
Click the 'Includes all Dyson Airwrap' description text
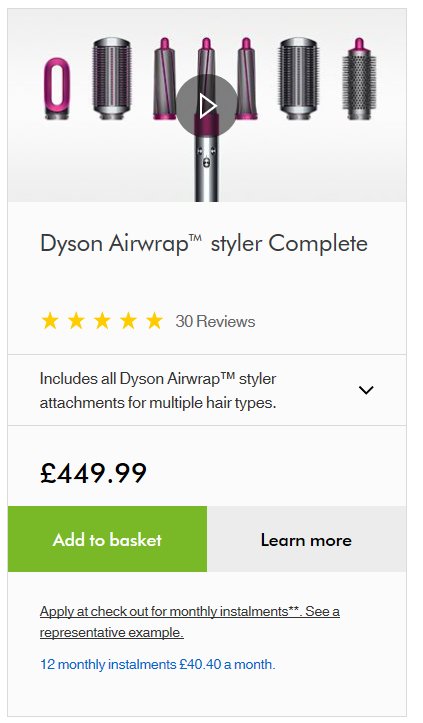[158, 391]
